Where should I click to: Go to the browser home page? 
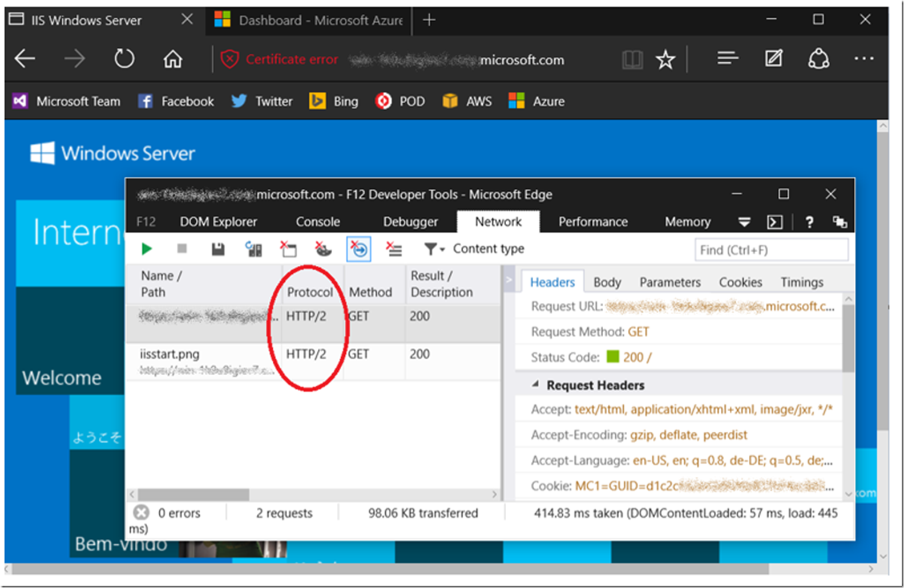pos(173,59)
